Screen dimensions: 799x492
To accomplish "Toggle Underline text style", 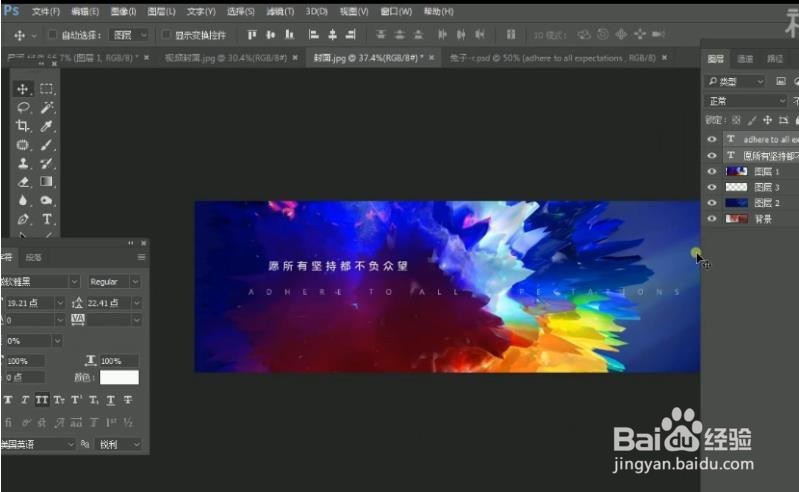I will (x=111, y=400).
